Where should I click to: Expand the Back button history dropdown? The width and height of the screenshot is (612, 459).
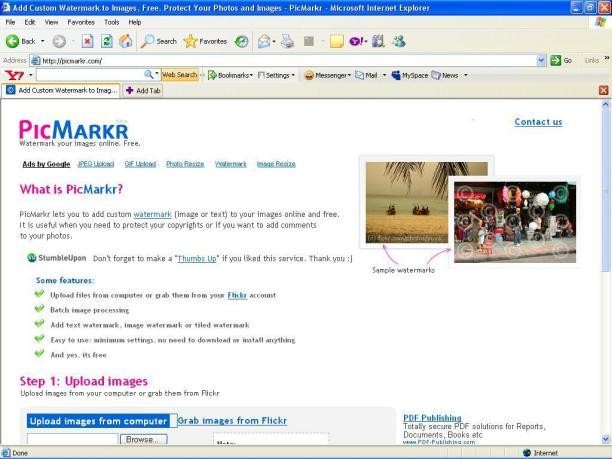(43, 41)
